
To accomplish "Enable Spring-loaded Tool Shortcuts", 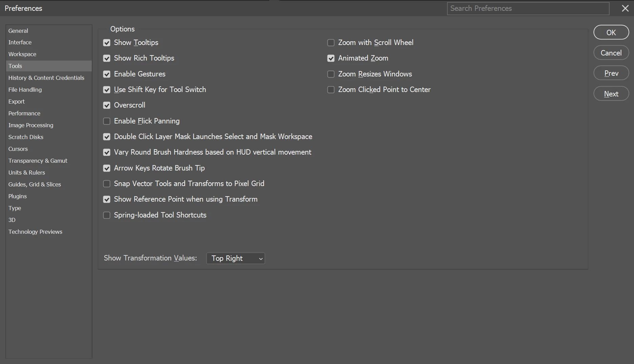I will (107, 215).
